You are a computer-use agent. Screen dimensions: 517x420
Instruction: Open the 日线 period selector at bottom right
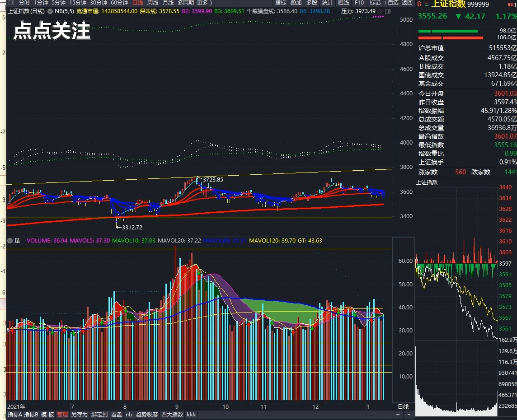click(403, 406)
